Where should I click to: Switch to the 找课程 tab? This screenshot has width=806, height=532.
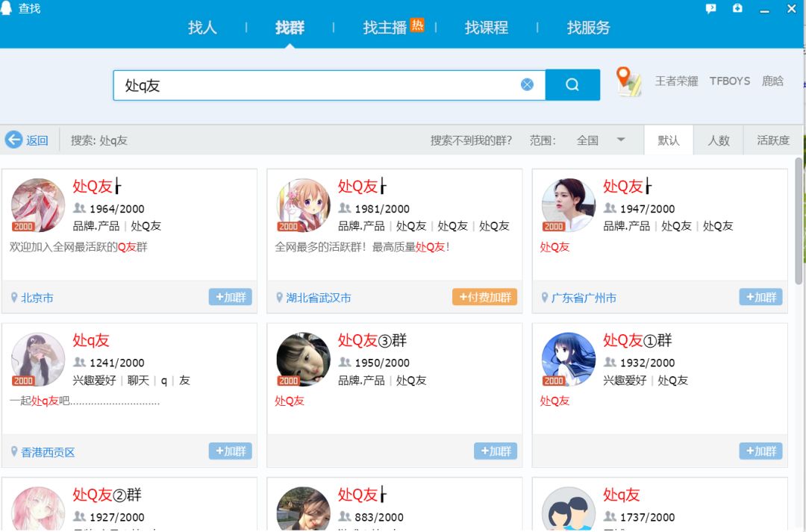tap(487, 28)
